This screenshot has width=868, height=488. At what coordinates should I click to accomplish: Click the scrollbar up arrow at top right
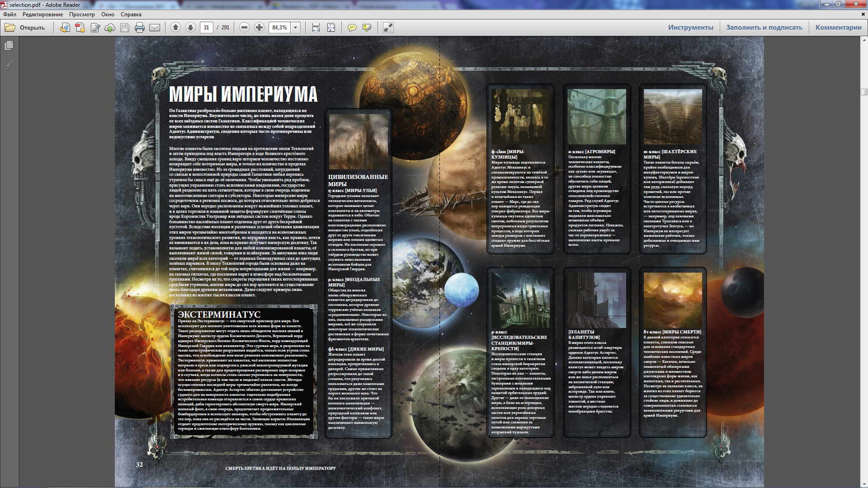tap(864, 40)
